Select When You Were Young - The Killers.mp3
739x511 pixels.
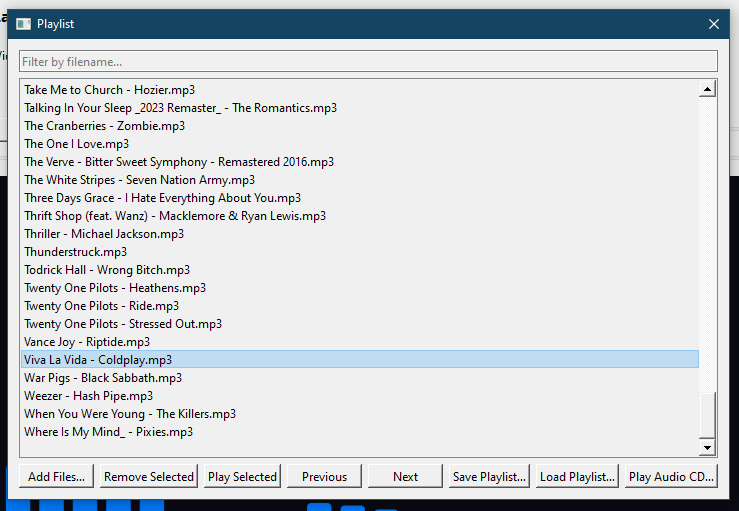[360, 413]
